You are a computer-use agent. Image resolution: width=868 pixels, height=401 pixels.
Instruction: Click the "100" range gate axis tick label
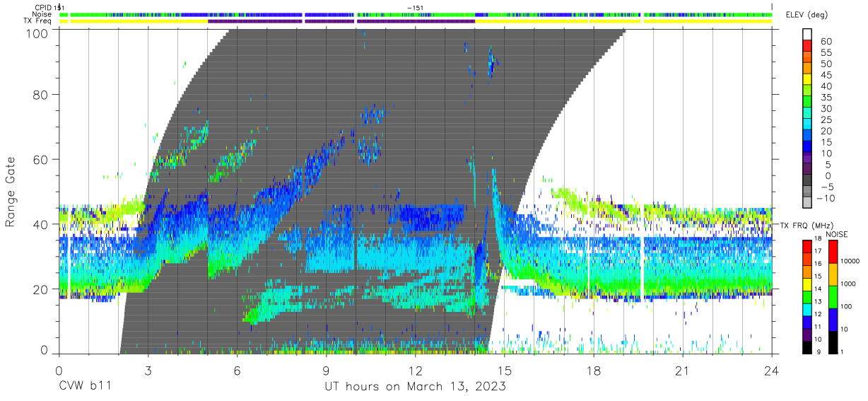[x=37, y=33]
